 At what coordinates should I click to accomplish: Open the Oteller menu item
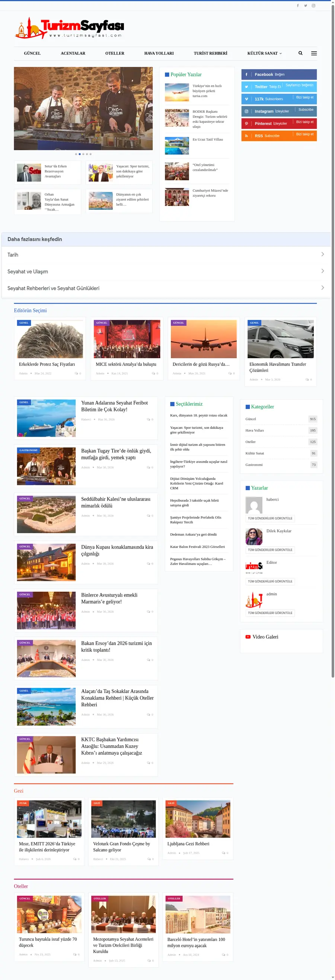click(x=115, y=53)
